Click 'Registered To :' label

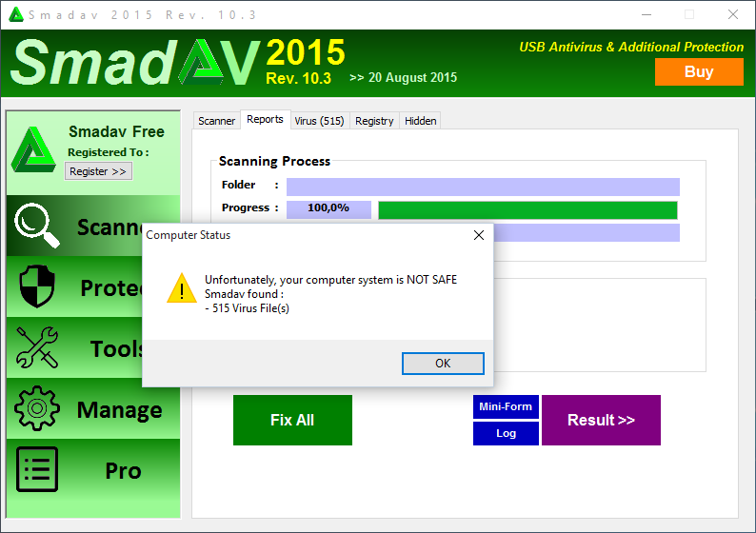click(x=109, y=152)
